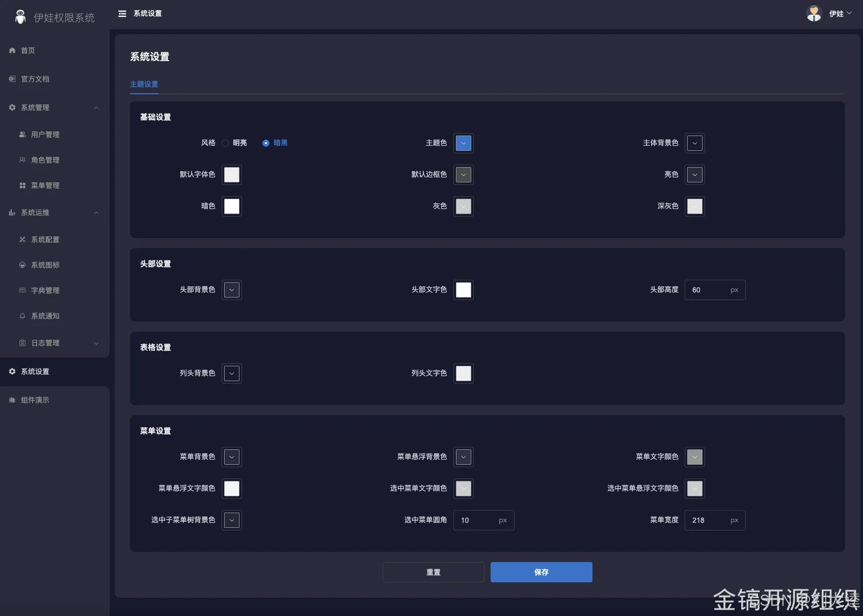Open the 默认边框色 color picker dropdown
Viewport: 863px width, 616px height.
coord(464,175)
